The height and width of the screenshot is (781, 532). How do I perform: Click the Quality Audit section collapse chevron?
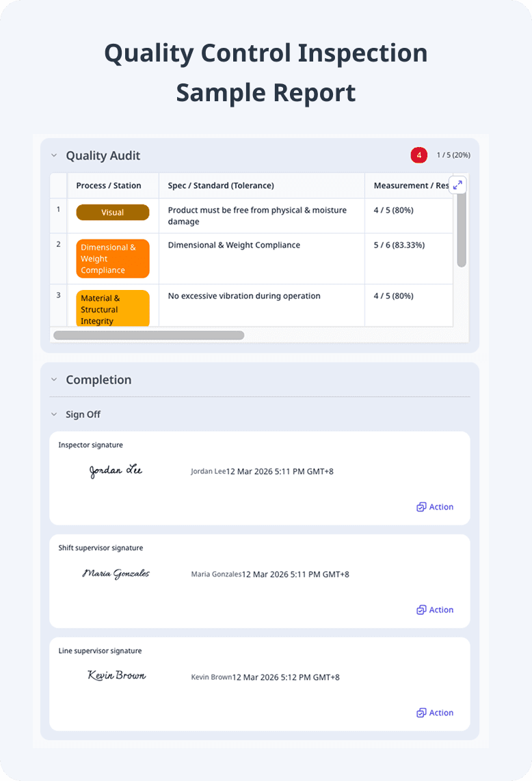point(53,155)
